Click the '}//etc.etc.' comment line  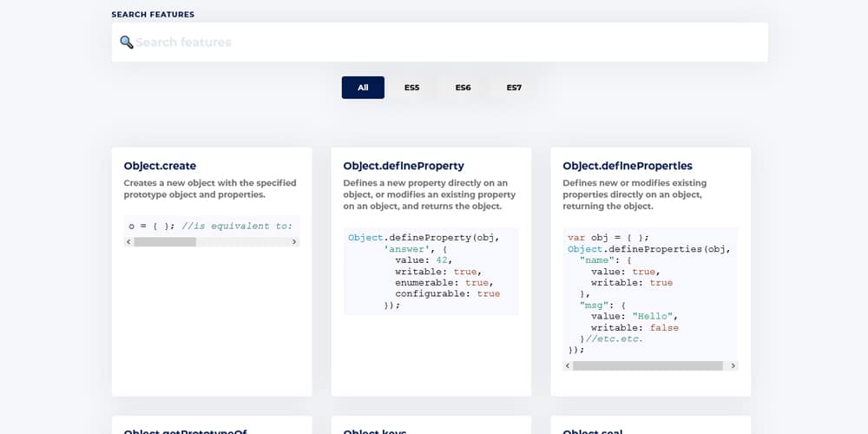(612, 339)
